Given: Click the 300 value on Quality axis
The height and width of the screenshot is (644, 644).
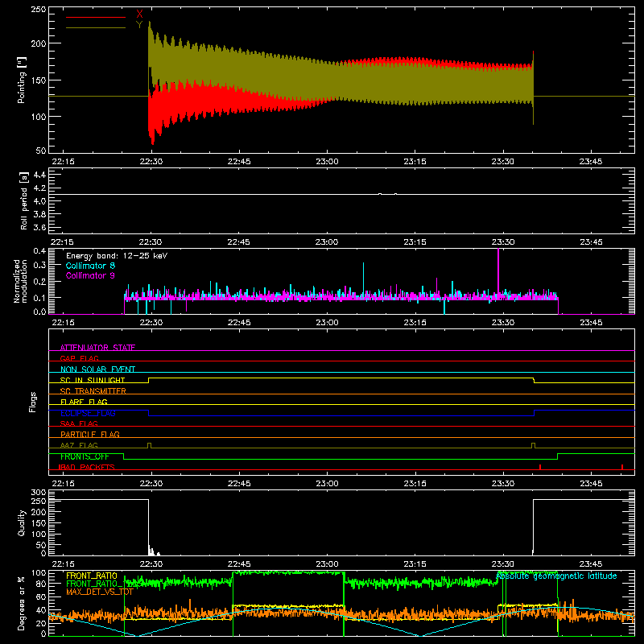Looking at the screenshot, I should coord(39,493).
